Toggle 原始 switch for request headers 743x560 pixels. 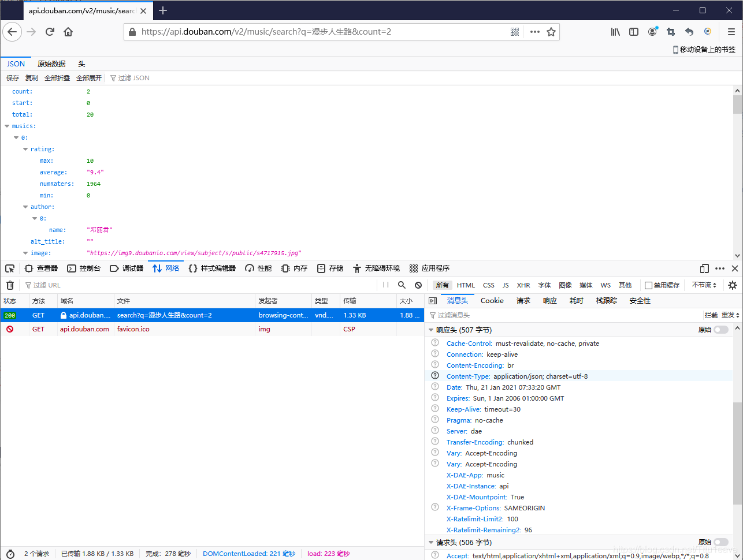(x=721, y=542)
